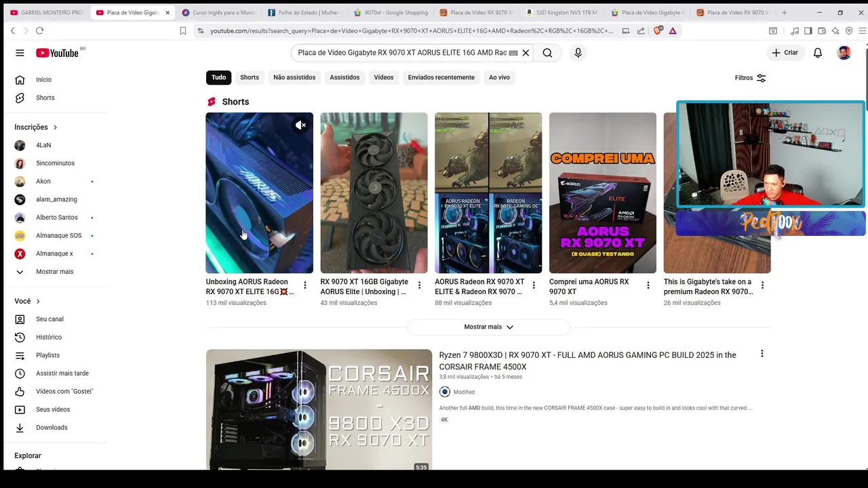Screen dimensions: 868x488
Task: Bookmark this page icon
Action: 183,30
